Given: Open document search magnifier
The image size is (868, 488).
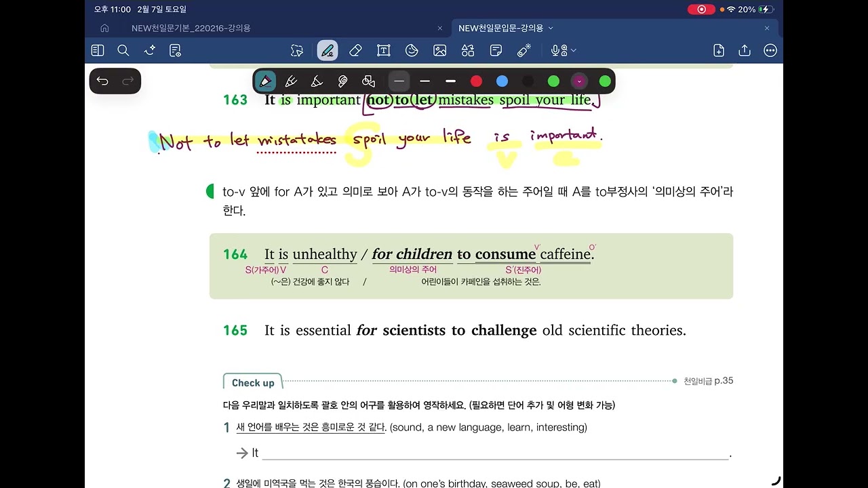Looking at the screenshot, I should click(123, 50).
